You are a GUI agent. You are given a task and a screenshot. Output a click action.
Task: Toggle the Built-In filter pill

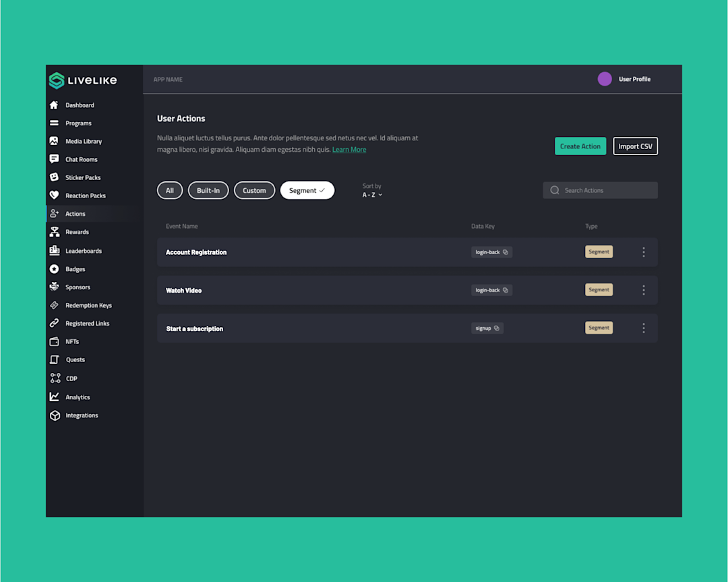(208, 190)
